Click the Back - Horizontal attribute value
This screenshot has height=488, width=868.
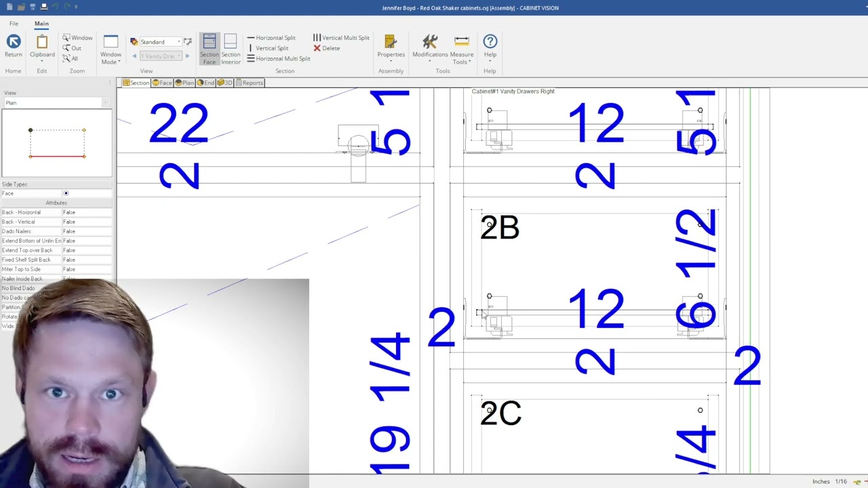click(x=87, y=212)
